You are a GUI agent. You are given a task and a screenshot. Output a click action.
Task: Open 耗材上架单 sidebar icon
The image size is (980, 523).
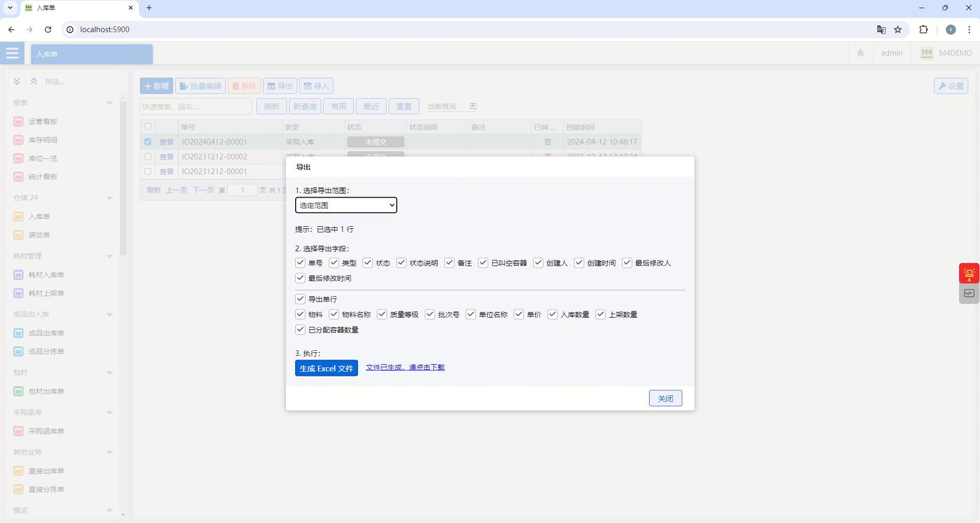pyautogui.click(x=18, y=293)
